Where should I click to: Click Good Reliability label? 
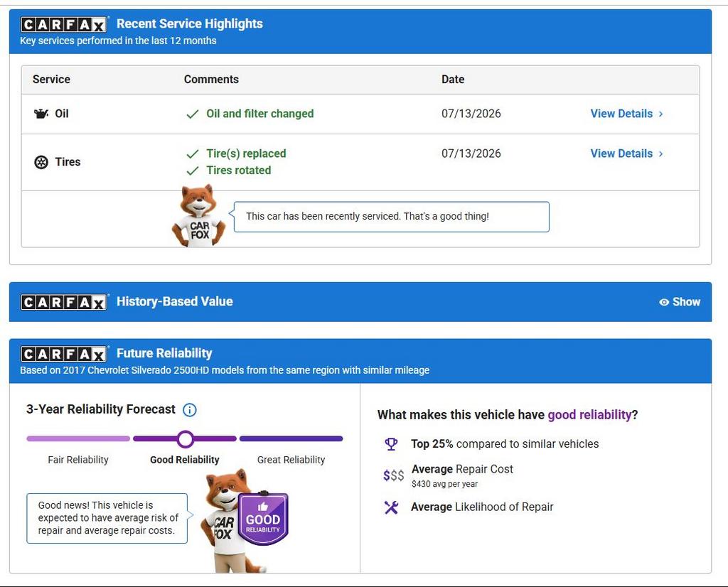pyautogui.click(x=185, y=460)
